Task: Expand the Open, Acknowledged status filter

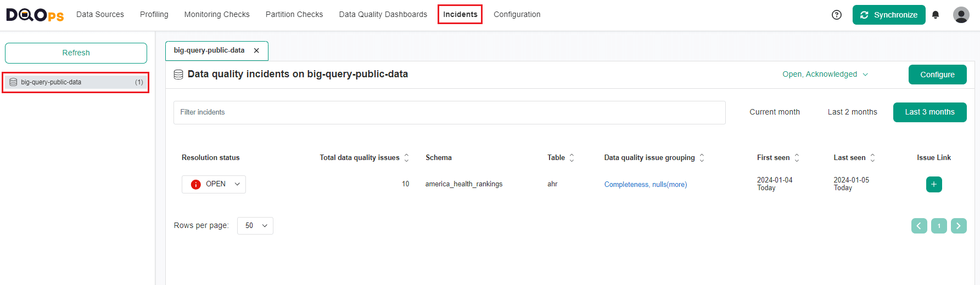Action: click(x=825, y=75)
